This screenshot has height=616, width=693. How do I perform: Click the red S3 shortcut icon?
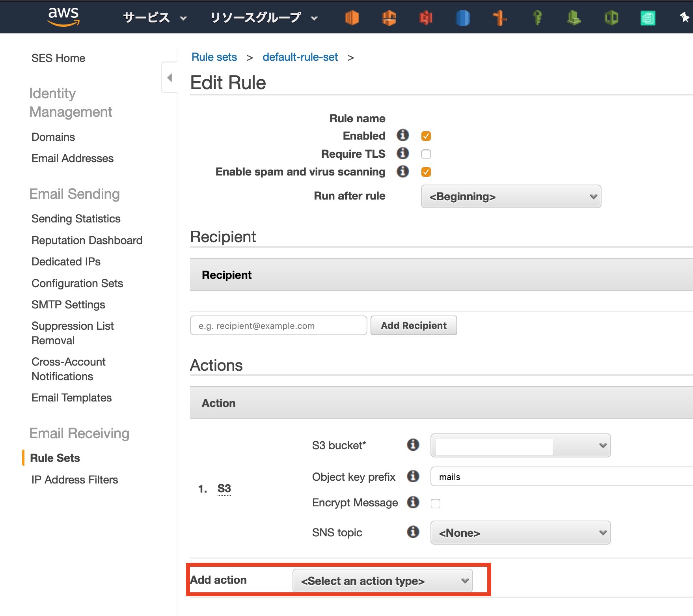tap(426, 18)
